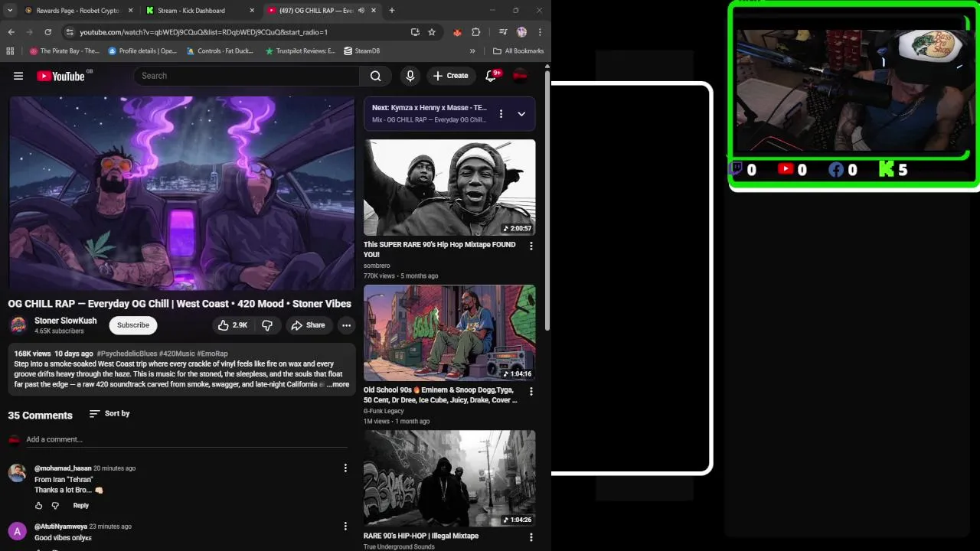Open the Stoner SlowKush channel name link
Viewport: 980px width, 551px height.
pos(66,321)
